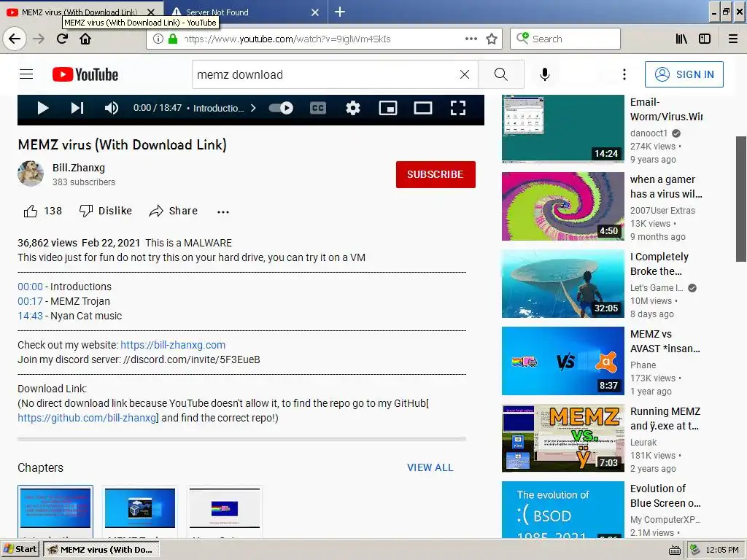This screenshot has height=560, width=747.
Task: Select the Nyan Cat chapter thumbnail
Action: 225,508
